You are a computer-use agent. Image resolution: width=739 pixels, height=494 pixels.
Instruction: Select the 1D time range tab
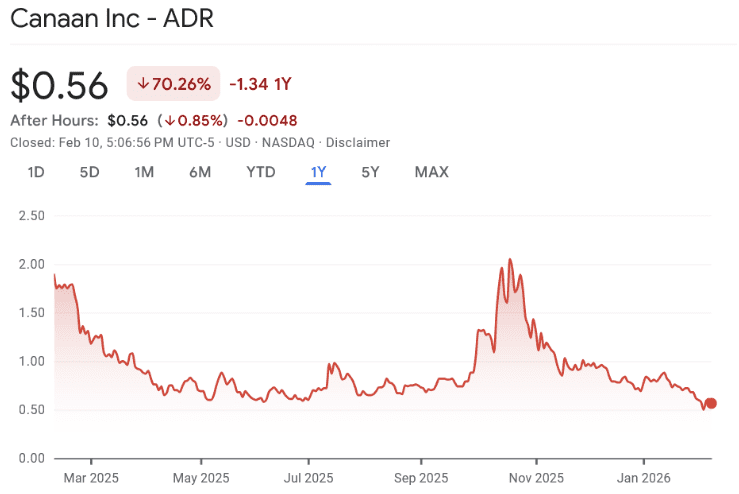[x=36, y=172]
